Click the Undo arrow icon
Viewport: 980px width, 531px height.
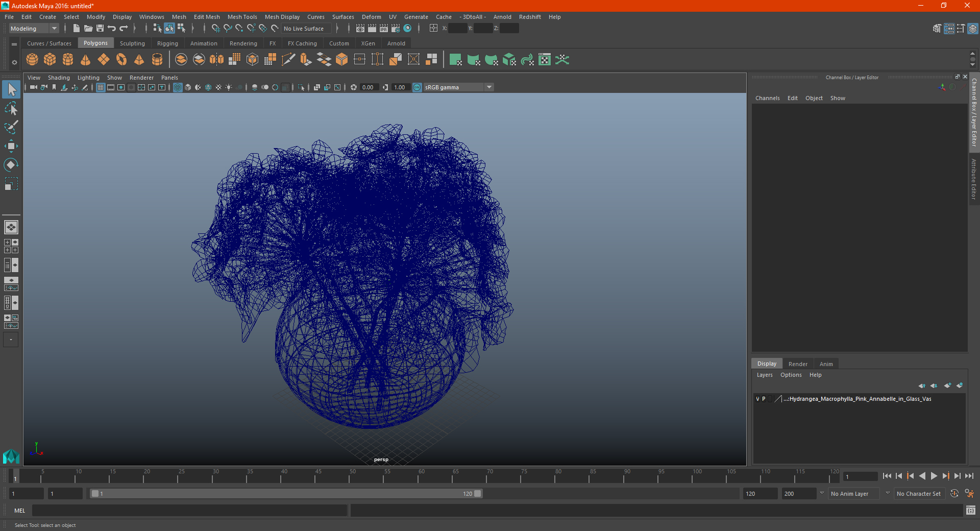112,29
